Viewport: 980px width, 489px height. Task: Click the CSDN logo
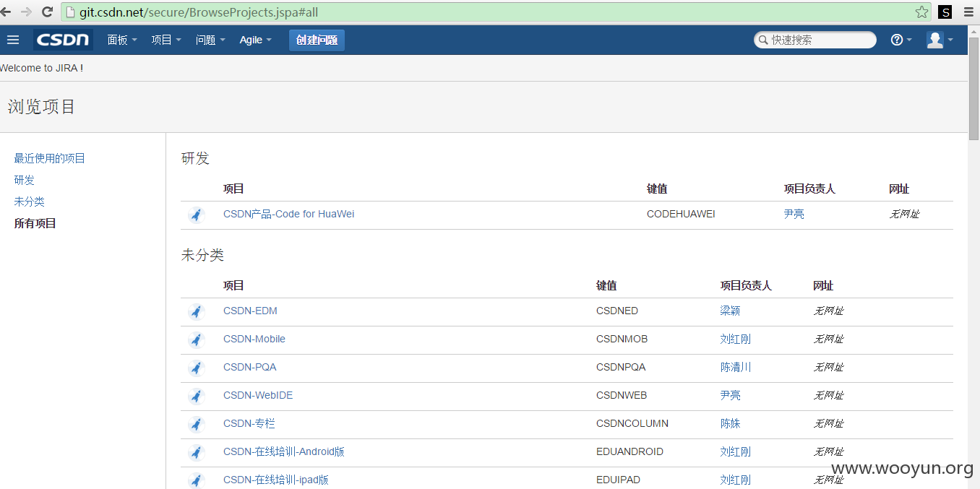pyautogui.click(x=63, y=40)
